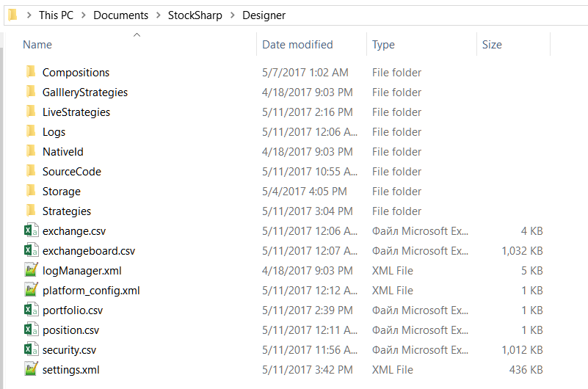The height and width of the screenshot is (389, 588).
Task: Click the position.csv Excel file icon
Action: tap(31, 330)
